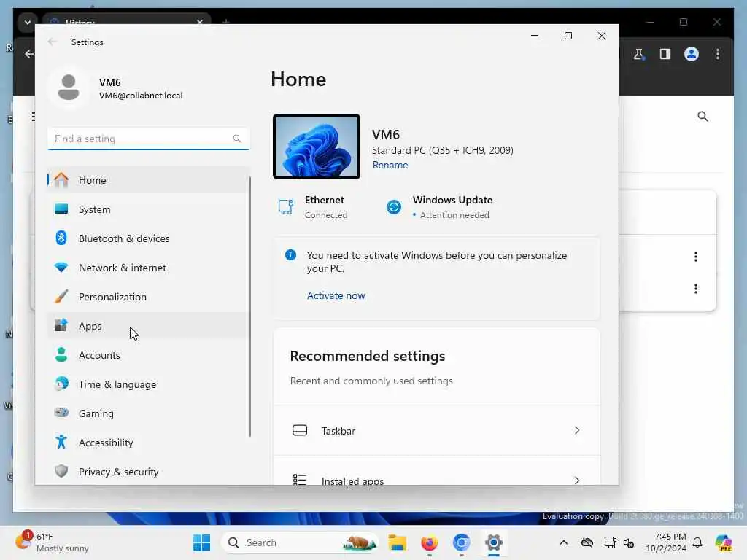Viewport: 747px width, 560px height.
Task: Click the Ethernet monitor icon
Action: pos(286,207)
